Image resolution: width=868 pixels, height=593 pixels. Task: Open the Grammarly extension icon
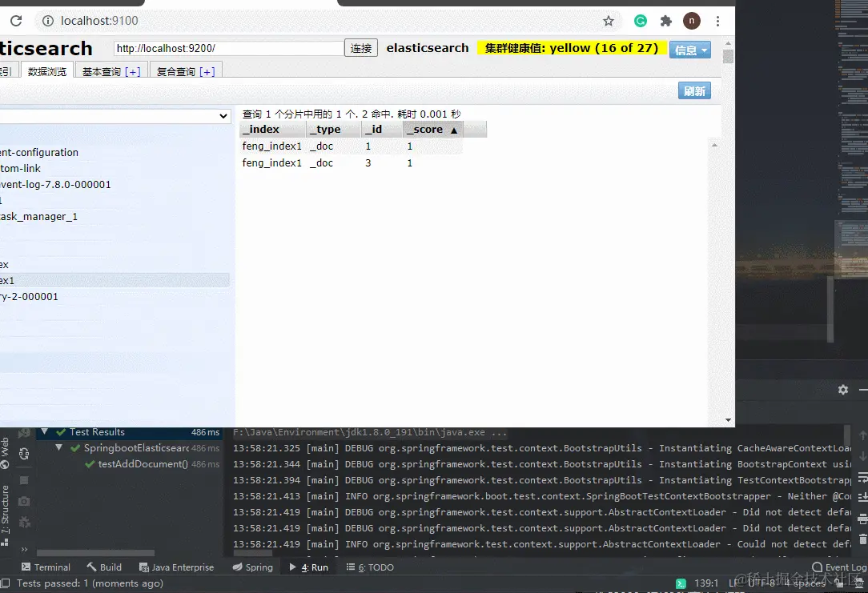click(x=641, y=21)
